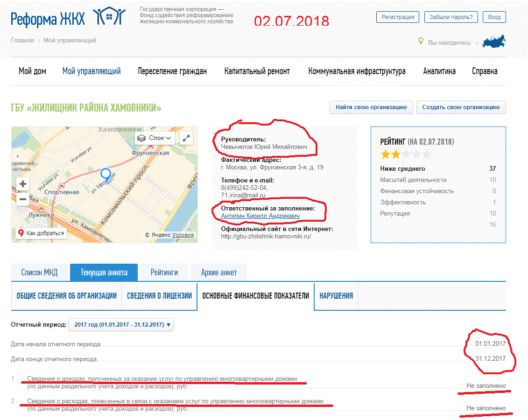Switch to the Список МКД tab
Viewport: 528px width, 420px height.
point(39,272)
